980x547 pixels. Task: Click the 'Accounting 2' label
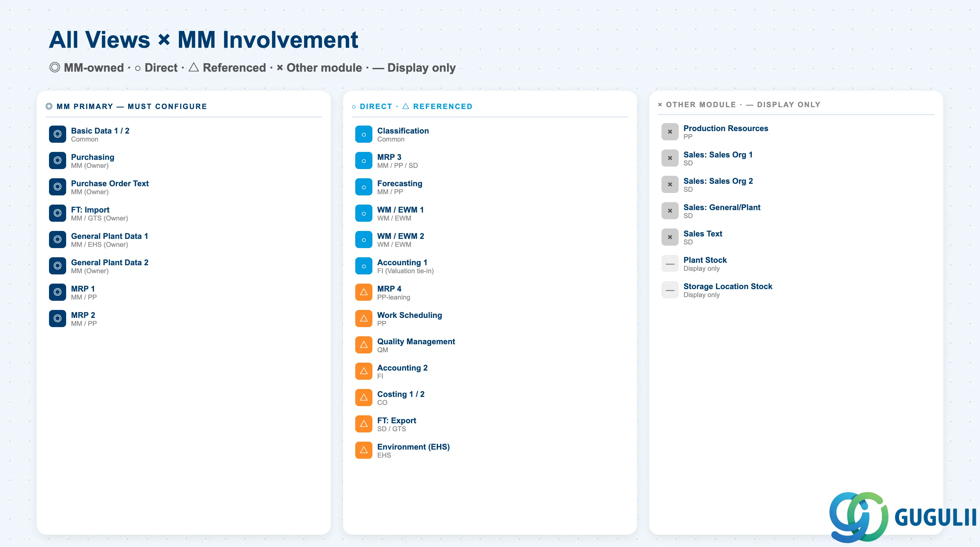(402, 368)
